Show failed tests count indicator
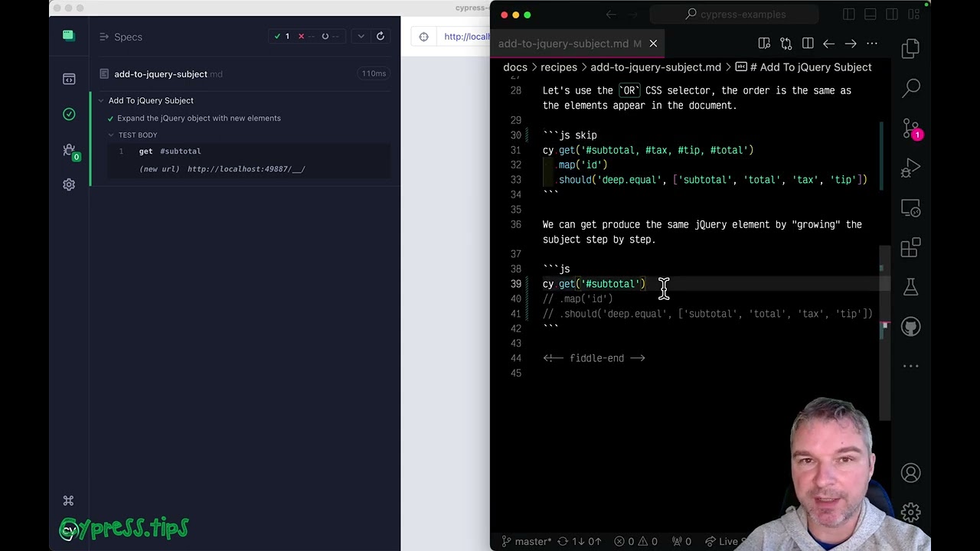Viewport: 980px width, 551px height. [x=305, y=36]
